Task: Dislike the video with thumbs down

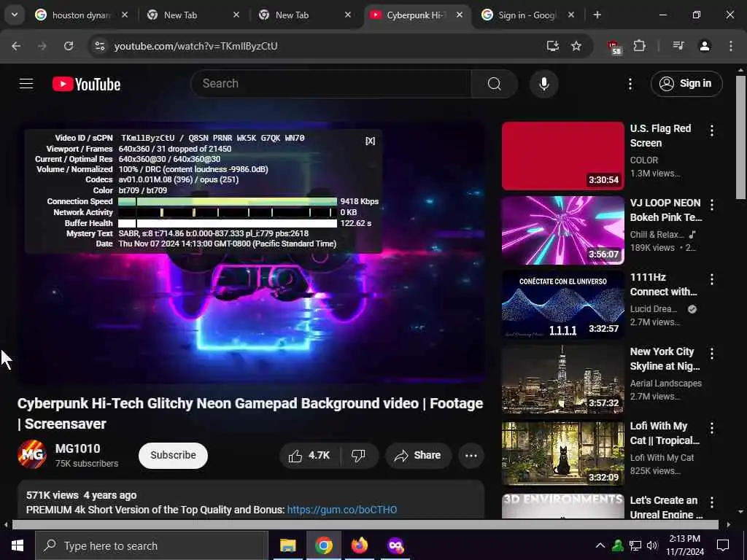Action: 359,456
